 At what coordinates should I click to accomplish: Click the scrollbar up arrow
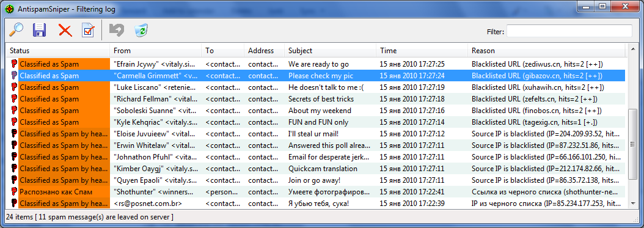pos(632,51)
